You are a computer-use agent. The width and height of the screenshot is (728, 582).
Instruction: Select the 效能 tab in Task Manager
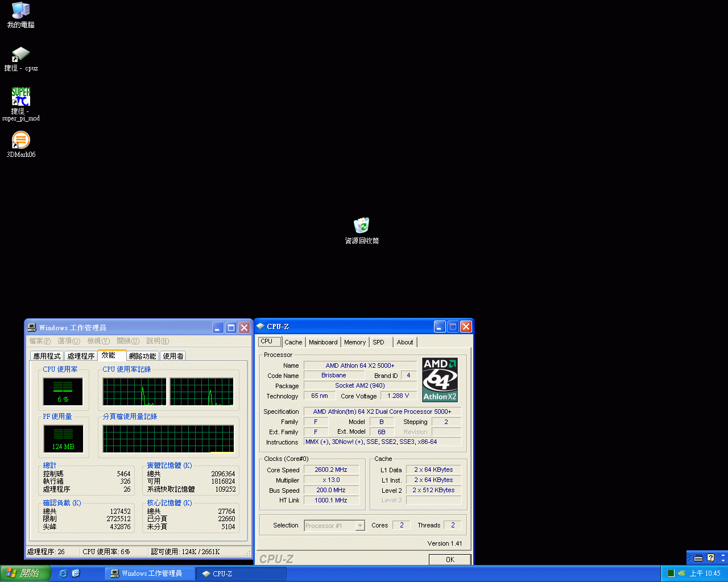click(111, 355)
